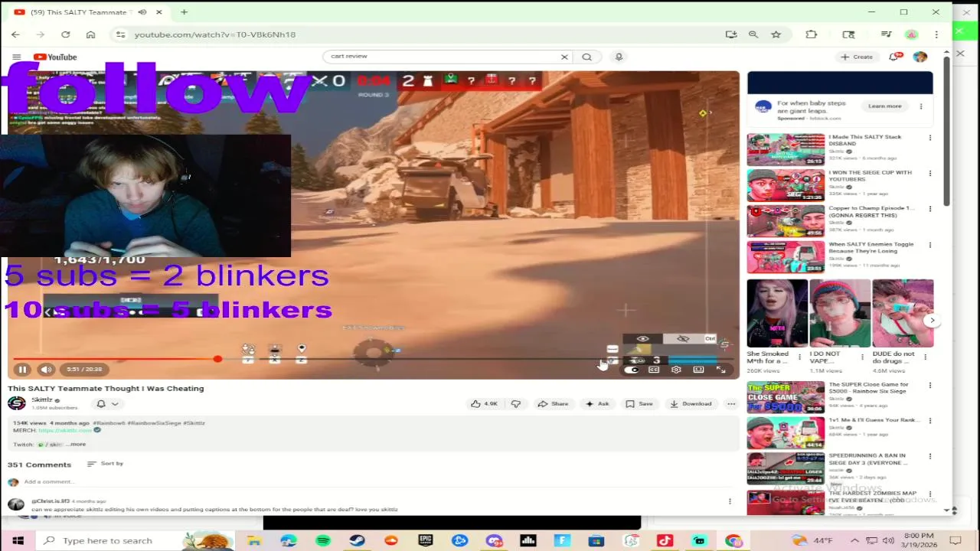980x551 pixels.
Task: Open subscription notification bell dropdown
Action: 107,404
